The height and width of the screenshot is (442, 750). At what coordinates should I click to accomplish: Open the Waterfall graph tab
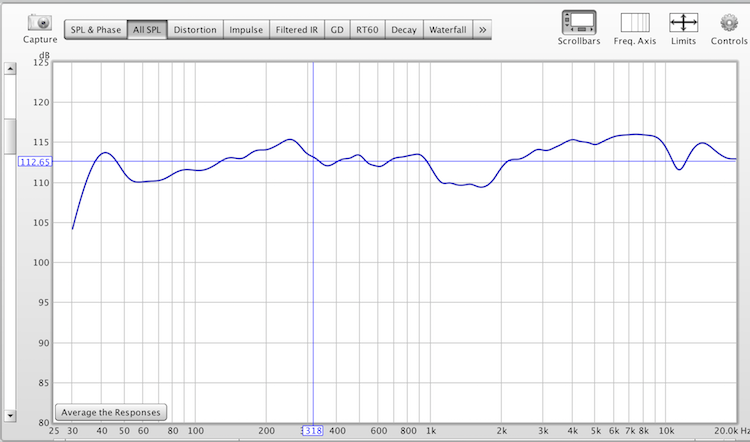click(x=448, y=30)
